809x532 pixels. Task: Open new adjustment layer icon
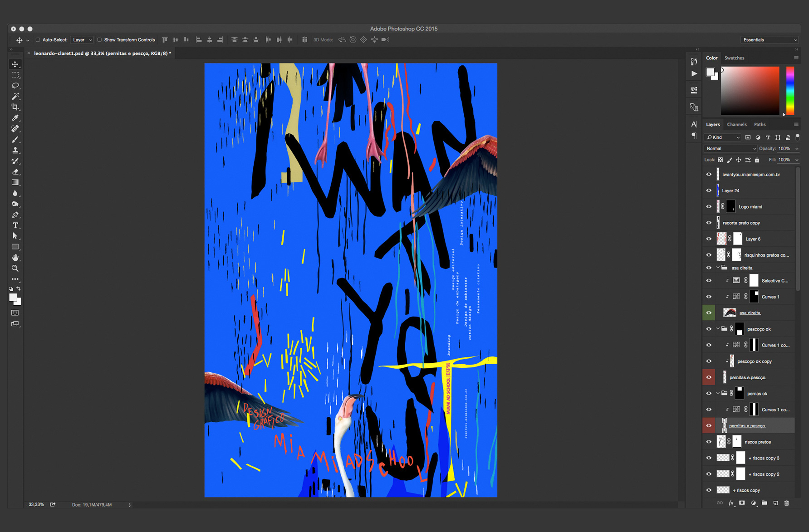pyautogui.click(x=753, y=503)
